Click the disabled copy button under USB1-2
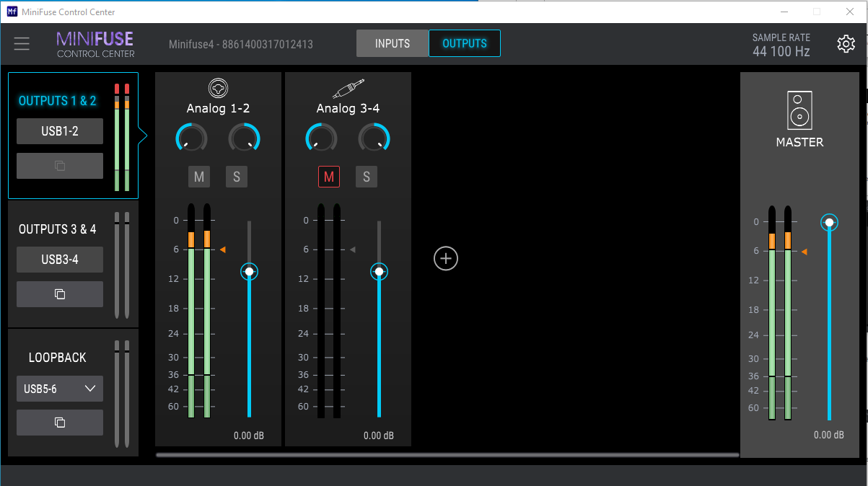The image size is (868, 486). pos(60,166)
